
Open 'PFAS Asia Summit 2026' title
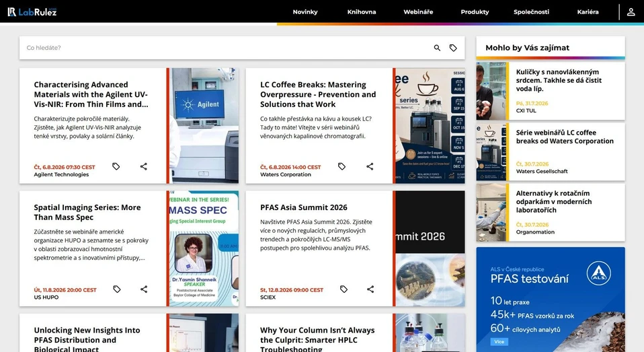pos(304,208)
